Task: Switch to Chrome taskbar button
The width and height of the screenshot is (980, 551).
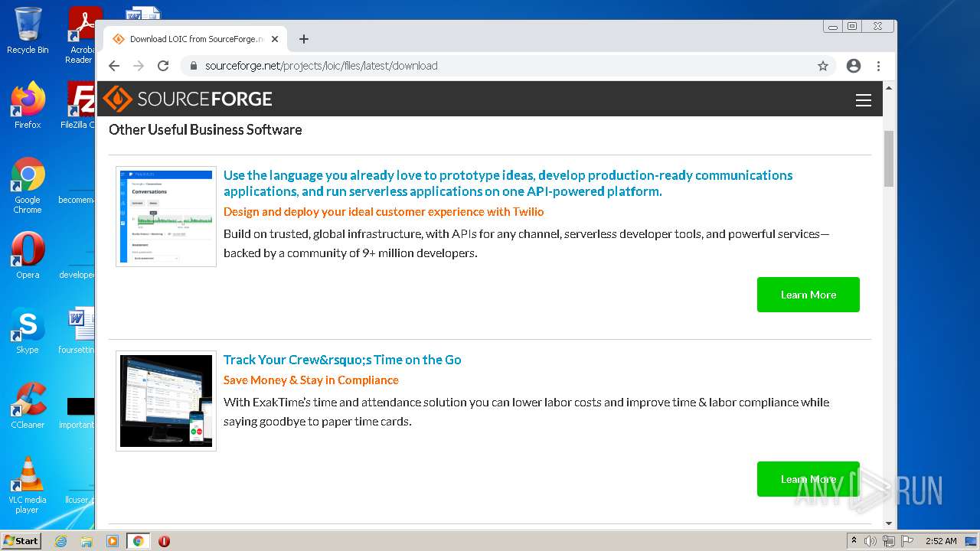Action: coord(138,541)
